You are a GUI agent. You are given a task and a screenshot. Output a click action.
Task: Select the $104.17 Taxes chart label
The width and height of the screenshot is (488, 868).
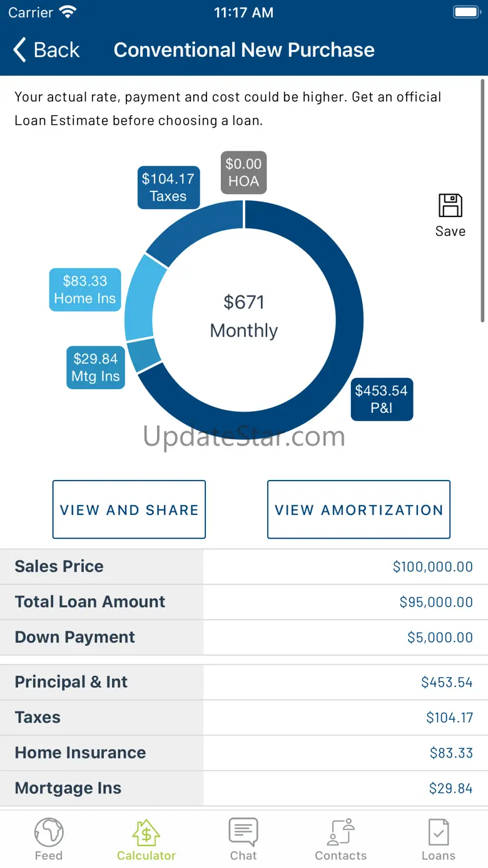coord(168,187)
